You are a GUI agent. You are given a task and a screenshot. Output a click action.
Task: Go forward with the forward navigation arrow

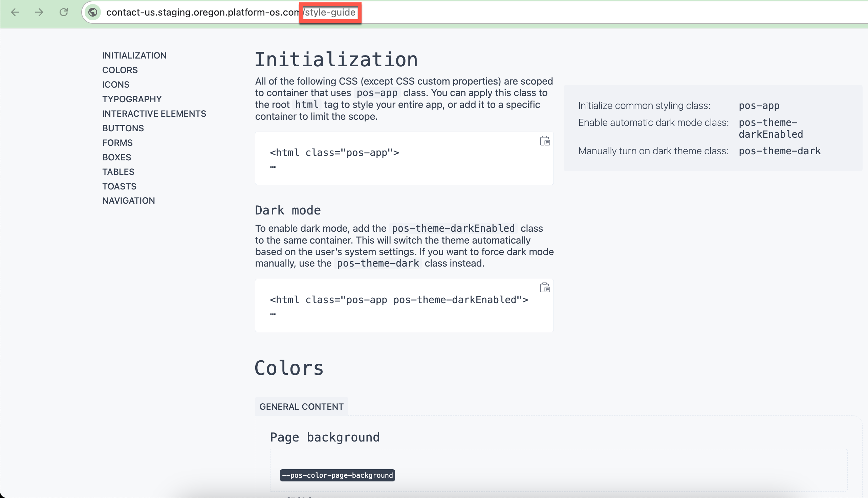pos(39,12)
